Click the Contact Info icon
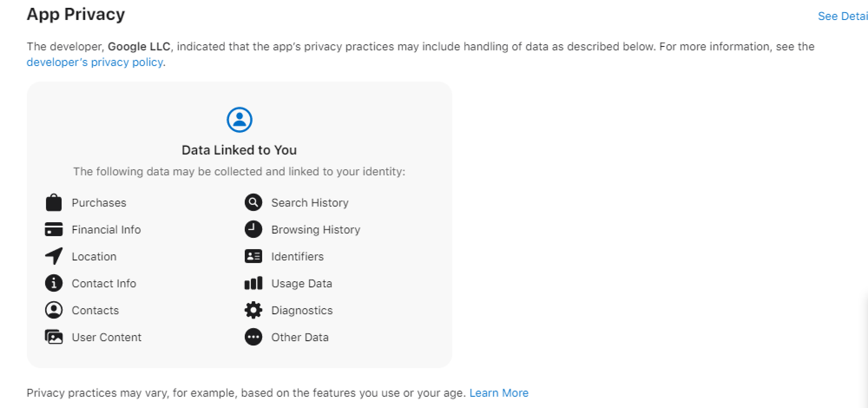 (54, 283)
